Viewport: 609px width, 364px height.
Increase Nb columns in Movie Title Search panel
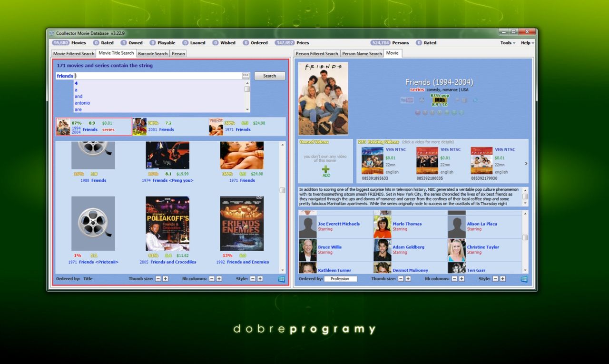(x=219, y=279)
